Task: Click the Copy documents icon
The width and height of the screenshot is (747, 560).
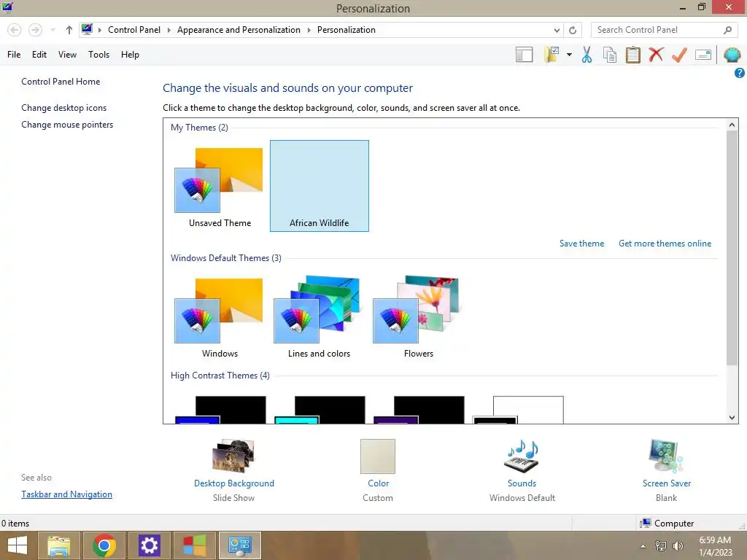Action: point(610,55)
